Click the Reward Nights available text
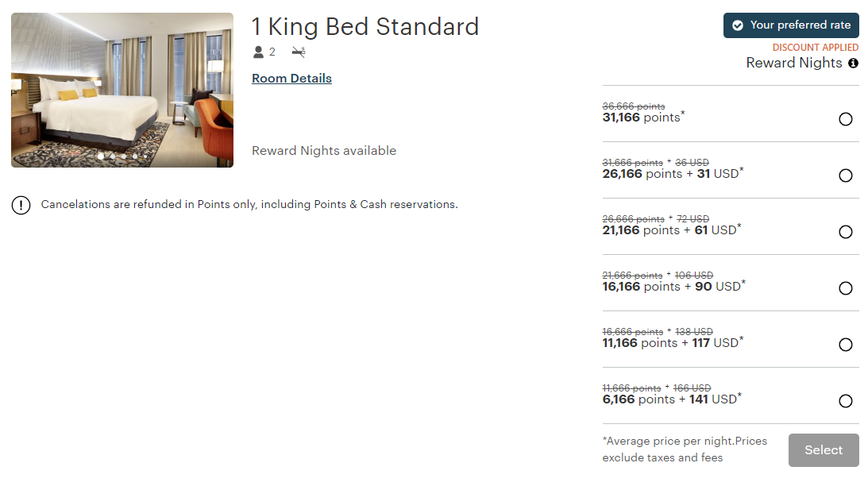This screenshot has width=868, height=486. click(324, 151)
